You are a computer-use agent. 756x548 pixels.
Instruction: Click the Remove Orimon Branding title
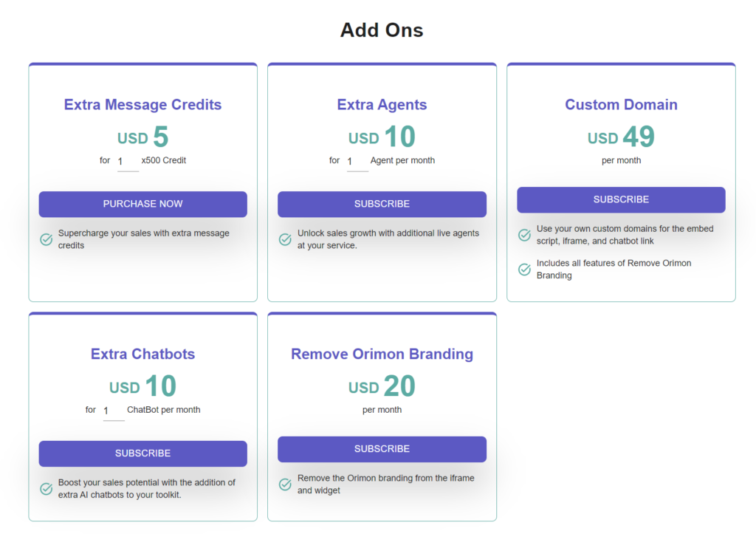[x=382, y=354]
